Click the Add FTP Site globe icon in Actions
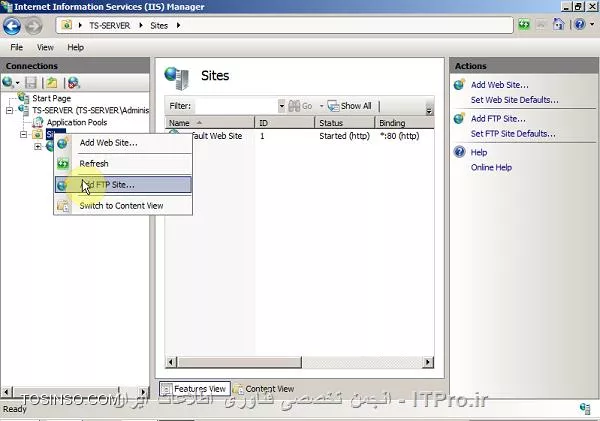This screenshot has height=421, width=600. point(459,118)
